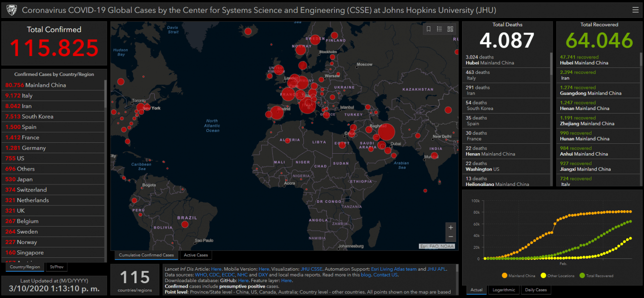Screen dimensions: 644x298
Task: Zoom out of the map
Action: tap(451, 237)
